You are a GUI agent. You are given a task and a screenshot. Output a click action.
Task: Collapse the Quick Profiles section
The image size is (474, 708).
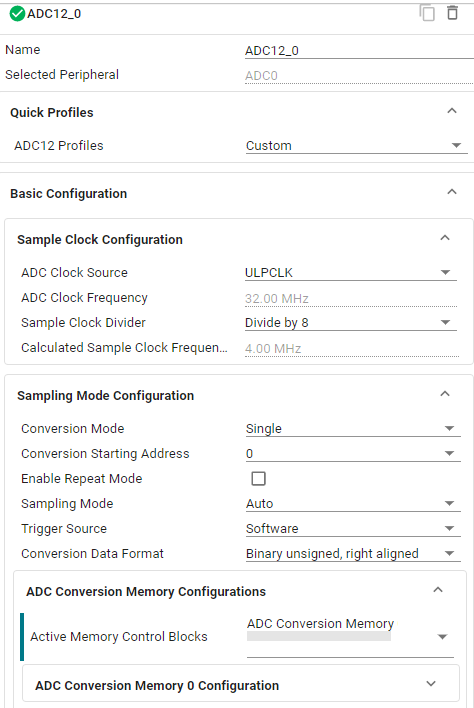click(x=451, y=111)
